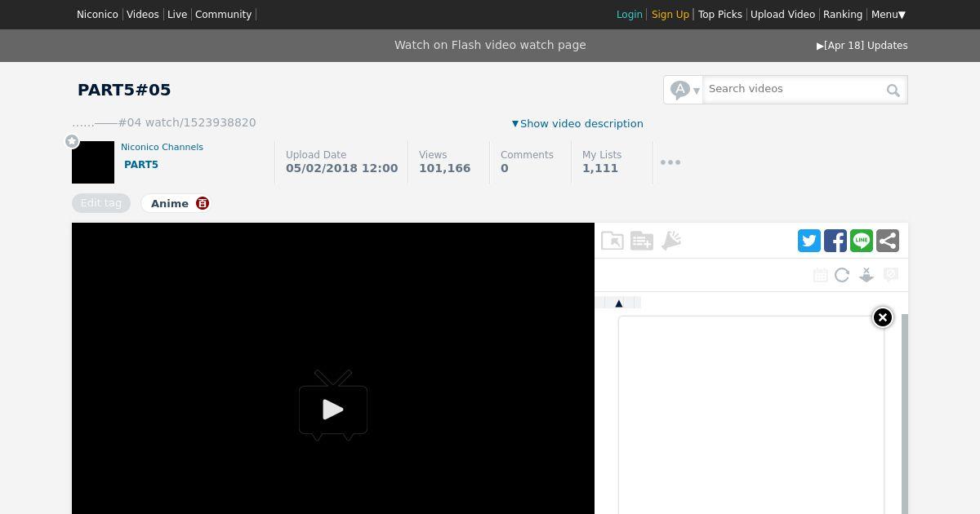Reload comments with the refresh icon
The height and width of the screenshot is (514, 980).
(x=842, y=275)
